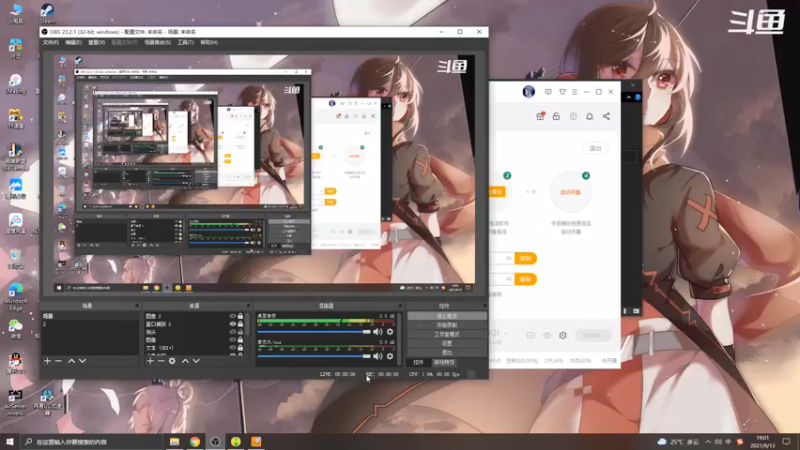The height and width of the screenshot is (450, 800).
Task: Open notification center in taskbar corner
Action: point(786,441)
